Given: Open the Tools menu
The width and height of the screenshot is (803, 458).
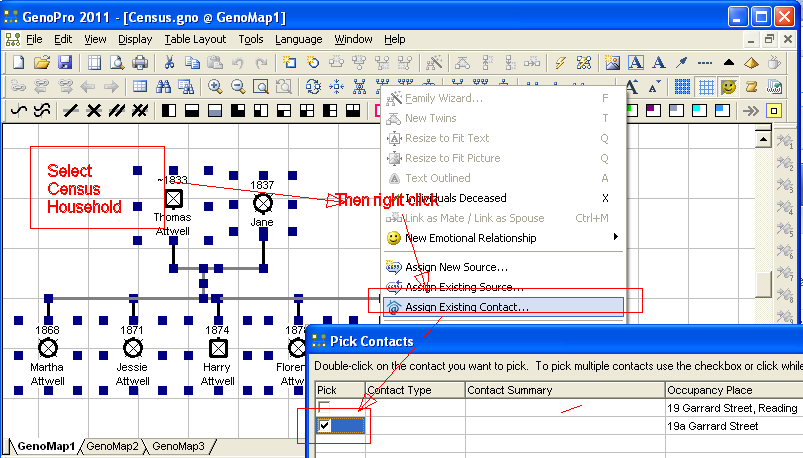Looking at the screenshot, I should (251, 39).
